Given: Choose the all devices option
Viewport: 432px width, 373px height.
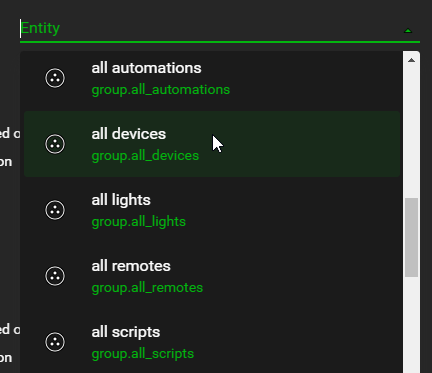Looking at the screenshot, I should 212,144.
